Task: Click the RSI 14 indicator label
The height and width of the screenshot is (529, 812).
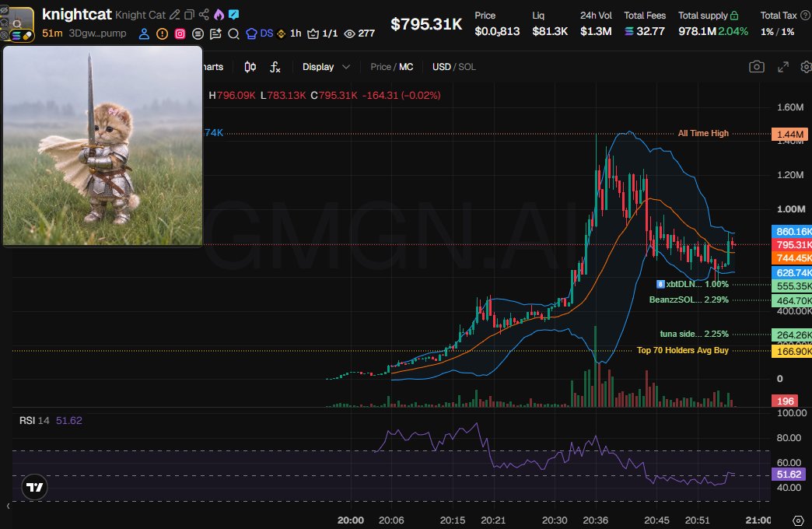Action: click(x=34, y=420)
